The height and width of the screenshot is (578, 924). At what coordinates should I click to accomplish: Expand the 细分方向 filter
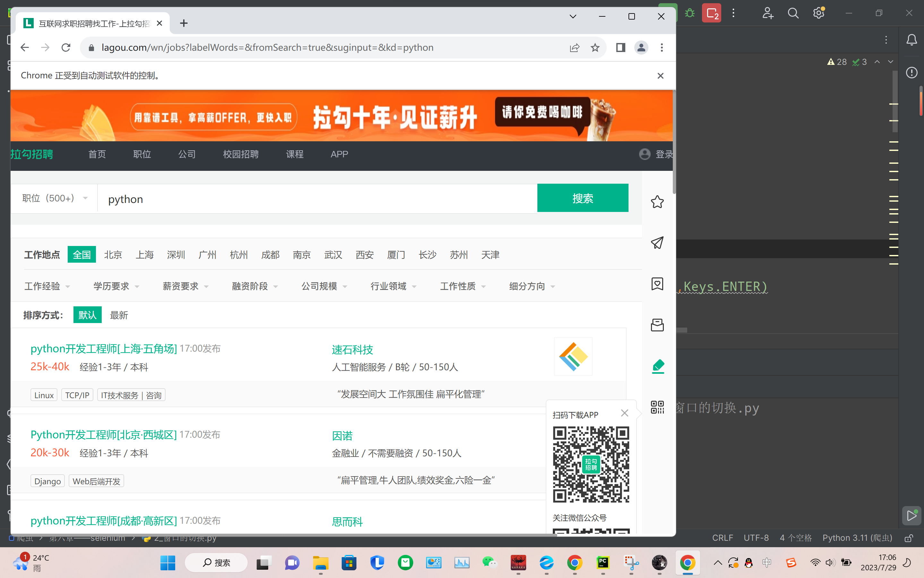pos(532,286)
